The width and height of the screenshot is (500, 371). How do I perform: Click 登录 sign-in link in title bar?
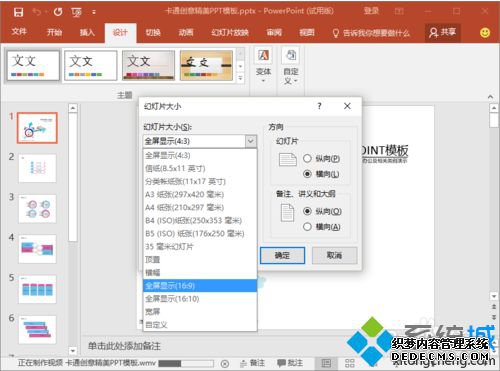pos(371,11)
